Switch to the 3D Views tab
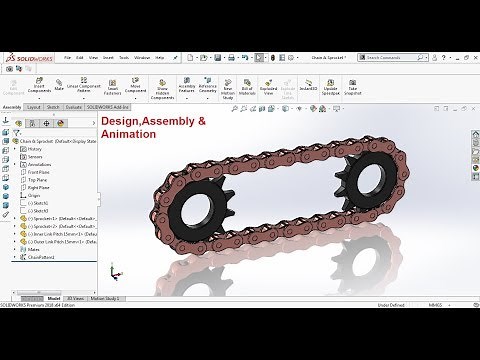The width and height of the screenshot is (480, 360). (75, 298)
